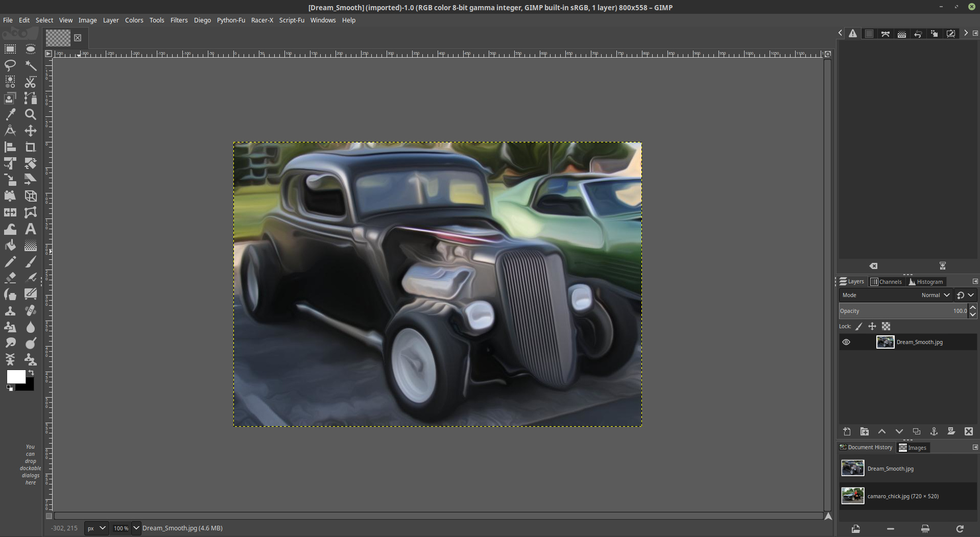
Task: Switch to the Histogram tab
Action: tap(925, 282)
